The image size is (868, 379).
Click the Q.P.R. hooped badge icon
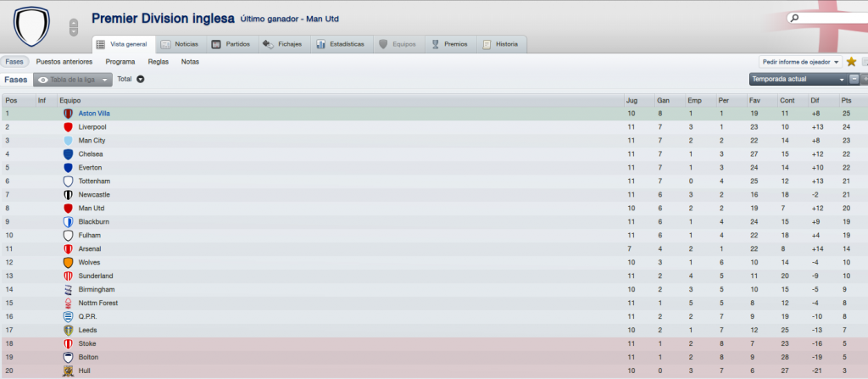coord(68,316)
